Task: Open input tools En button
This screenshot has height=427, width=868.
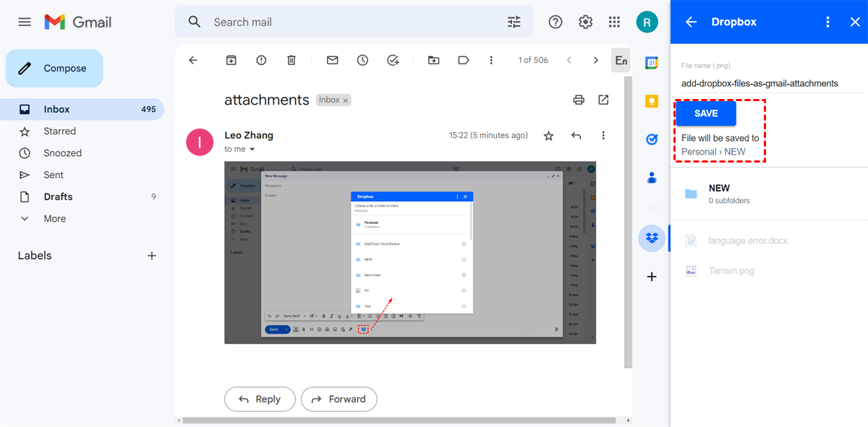Action: pos(621,60)
